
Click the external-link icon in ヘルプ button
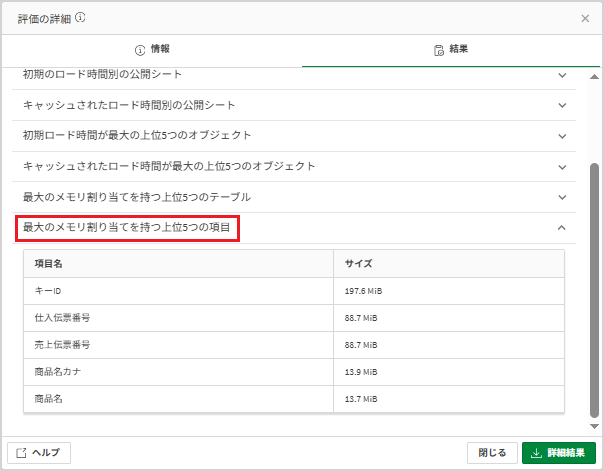21,453
